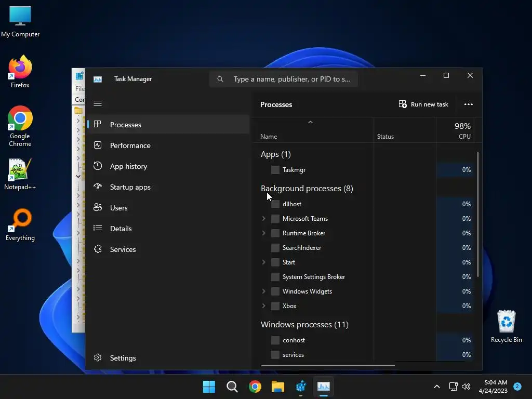This screenshot has width=532, height=399.
Task: Click the Task Manager app icon in the title bar
Action: click(98, 79)
